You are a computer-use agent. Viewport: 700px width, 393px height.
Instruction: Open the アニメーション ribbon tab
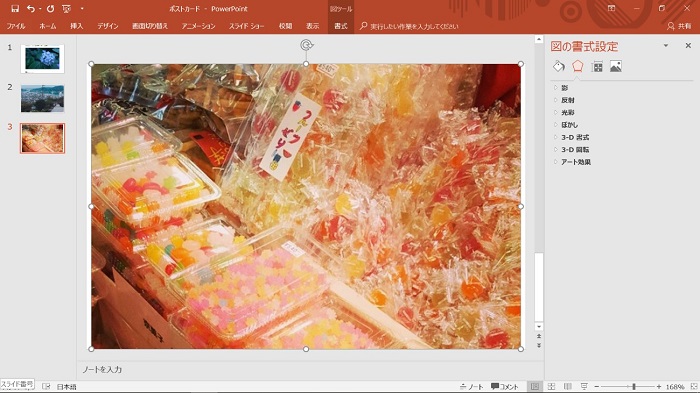click(x=198, y=26)
